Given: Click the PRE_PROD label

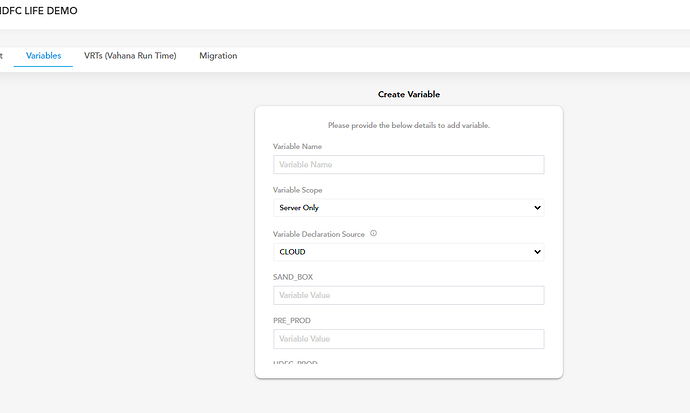Looking at the screenshot, I should click(x=292, y=321).
